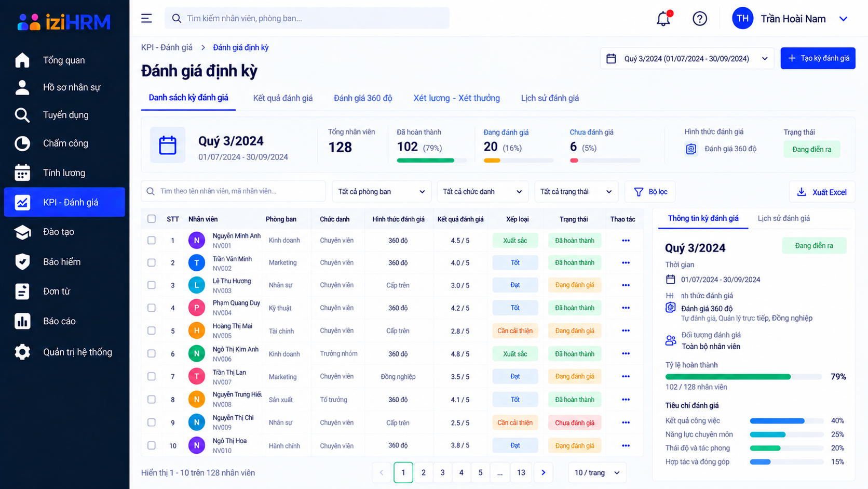Screen dimensions: 868x489
Task: Open Hồ sơ nhân sự person icon
Action: coord(22,87)
